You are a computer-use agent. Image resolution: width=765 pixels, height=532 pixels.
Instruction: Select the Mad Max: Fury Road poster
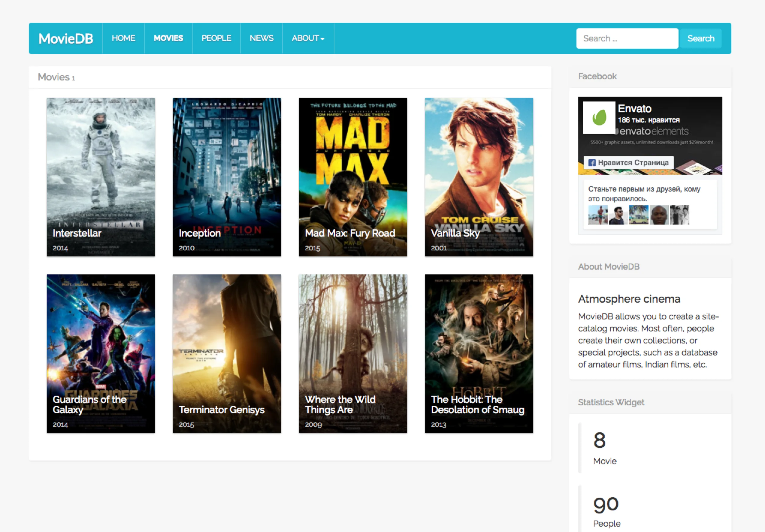[353, 177]
